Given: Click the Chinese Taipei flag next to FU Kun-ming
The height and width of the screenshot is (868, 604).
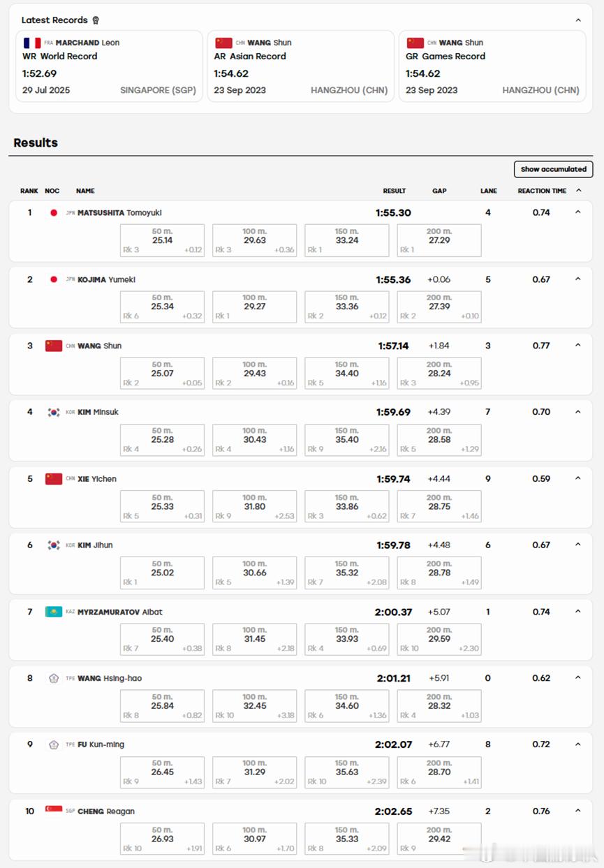Looking at the screenshot, I should pos(54,744).
